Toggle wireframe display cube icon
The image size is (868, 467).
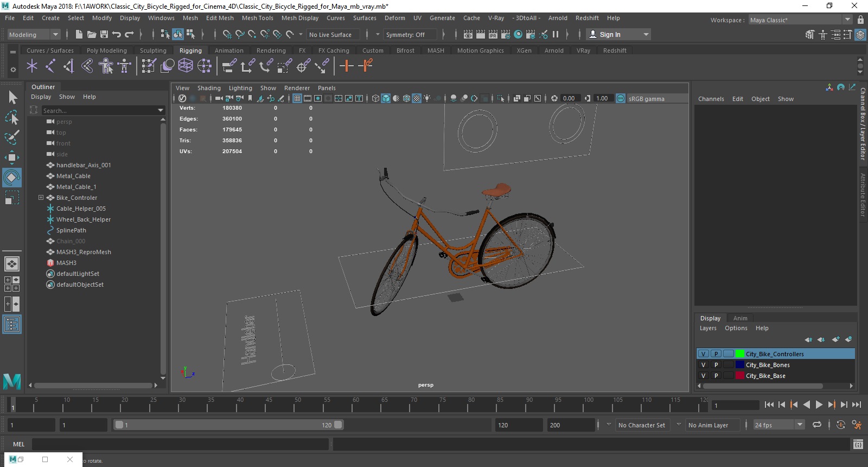tap(375, 98)
